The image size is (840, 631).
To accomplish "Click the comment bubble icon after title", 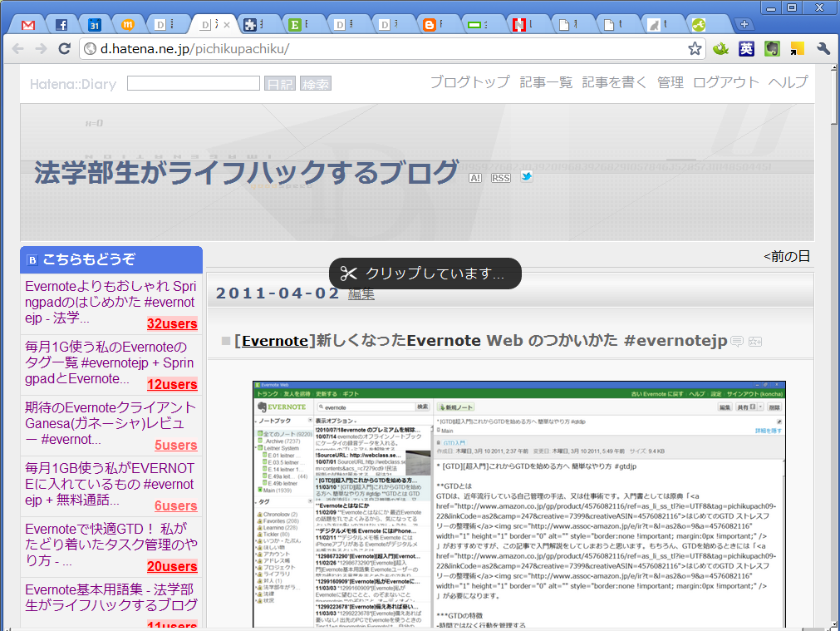I will [737, 341].
